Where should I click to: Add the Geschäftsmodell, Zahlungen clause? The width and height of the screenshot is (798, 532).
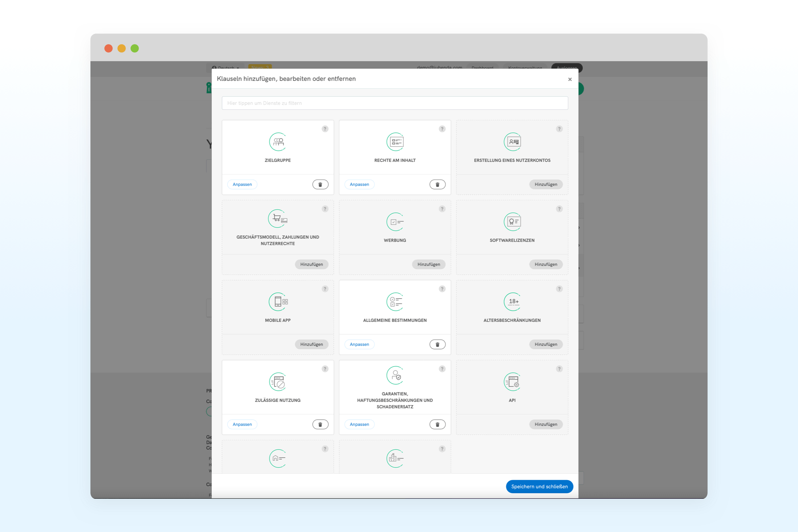pyautogui.click(x=311, y=264)
